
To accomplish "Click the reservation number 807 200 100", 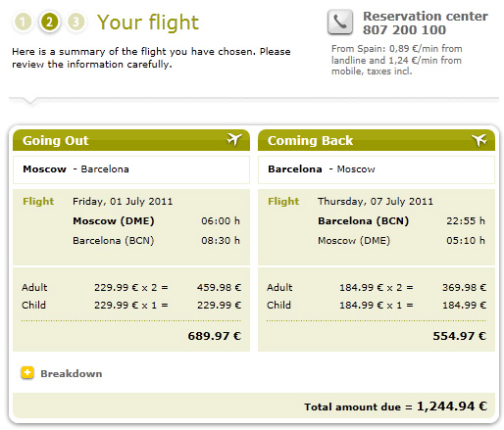I will (404, 30).
